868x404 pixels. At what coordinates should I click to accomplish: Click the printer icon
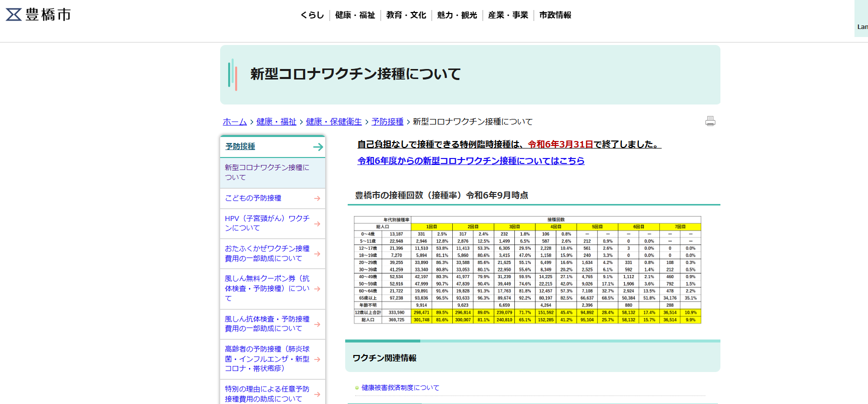click(x=710, y=121)
